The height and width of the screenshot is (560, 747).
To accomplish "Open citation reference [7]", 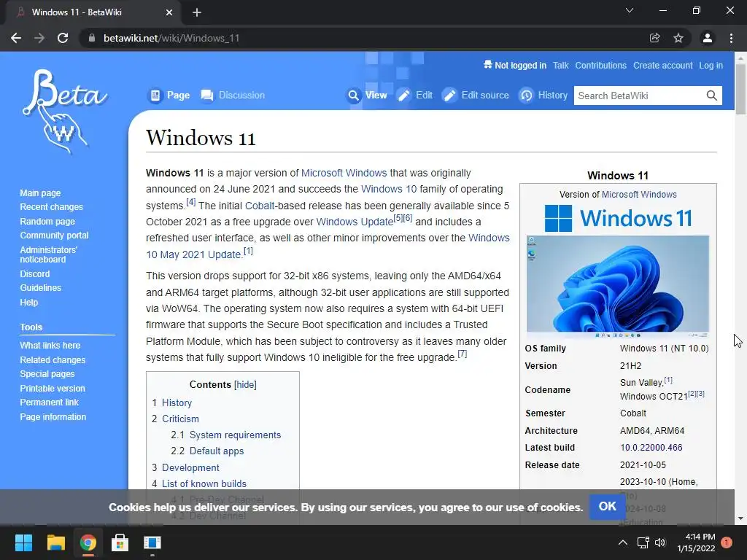I will [x=462, y=354].
